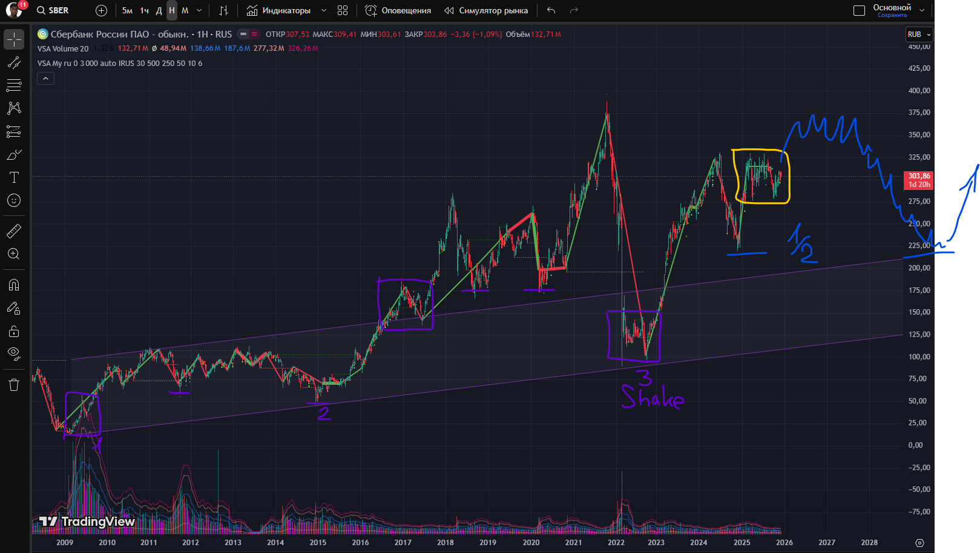This screenshot has height=553, width=980.
Task: Open the Fibonacci retracement tools
Action: [14, 85]
